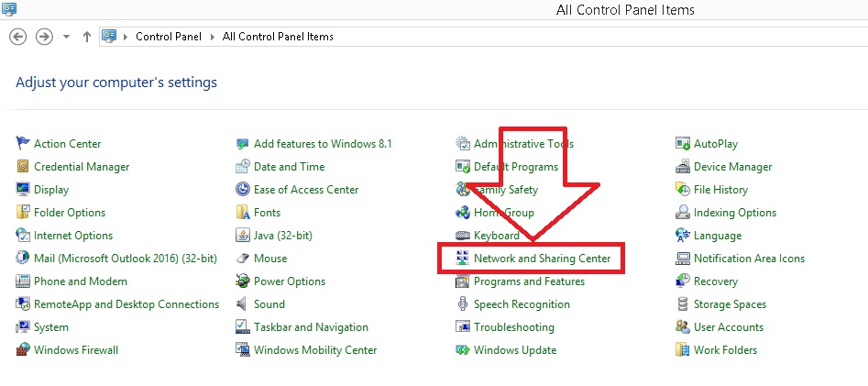Open Credential Manager safe icon
Viewport: 868px width, 386px height.
pos(23,166)
